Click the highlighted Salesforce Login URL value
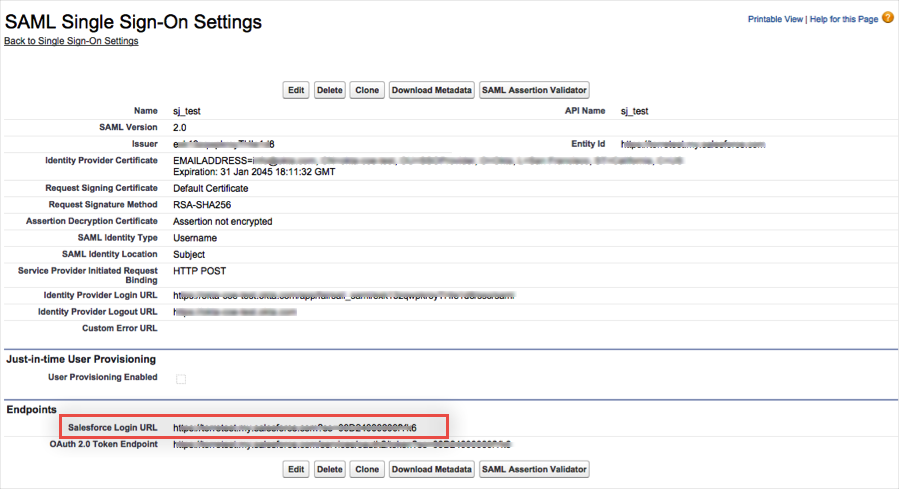The height and width of the screenshot is (489, 899). pyautogui.click(x=294, y=427)
